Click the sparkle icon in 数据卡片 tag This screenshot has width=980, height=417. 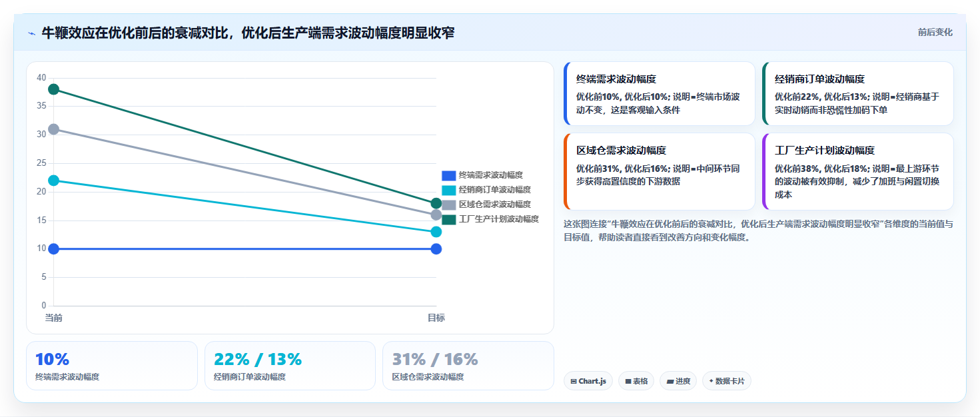712,381
